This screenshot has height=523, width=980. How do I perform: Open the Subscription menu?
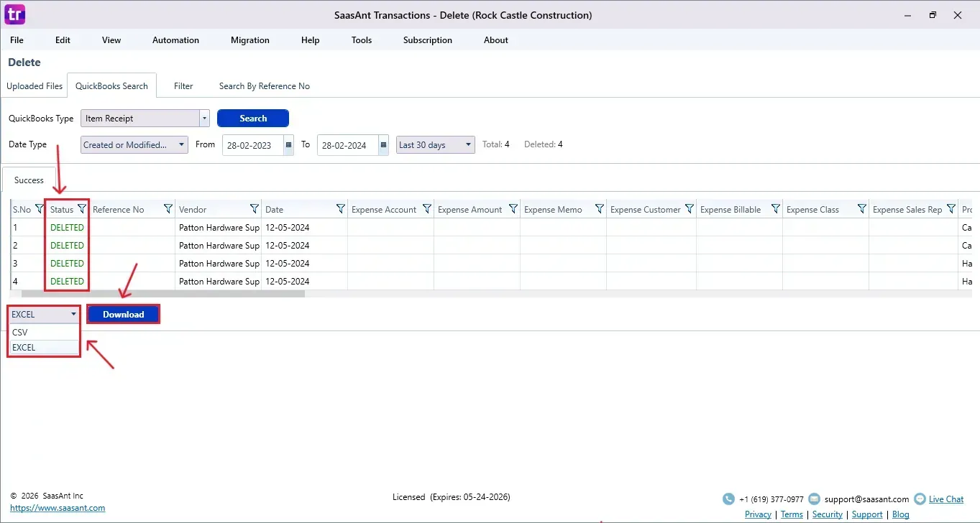pyautogui.click(x=428, y=40)
